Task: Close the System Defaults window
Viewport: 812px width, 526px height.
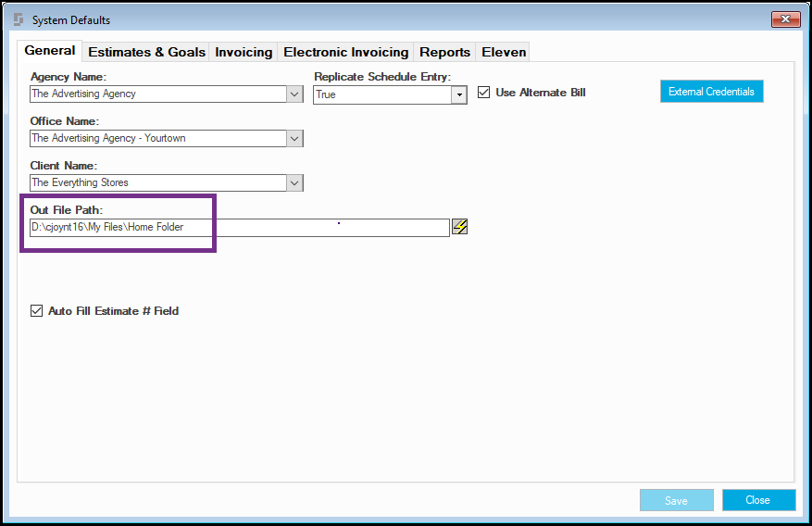Action: tap(785, 19)
